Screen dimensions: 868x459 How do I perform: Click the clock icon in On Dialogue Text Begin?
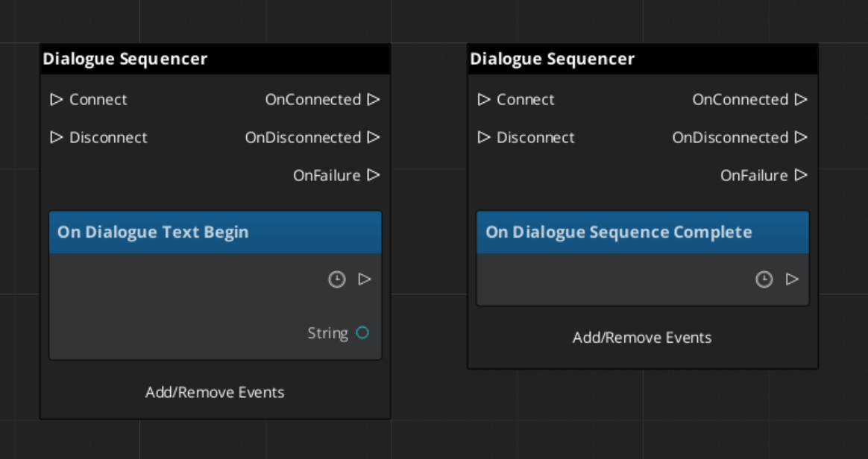point(337,279)
